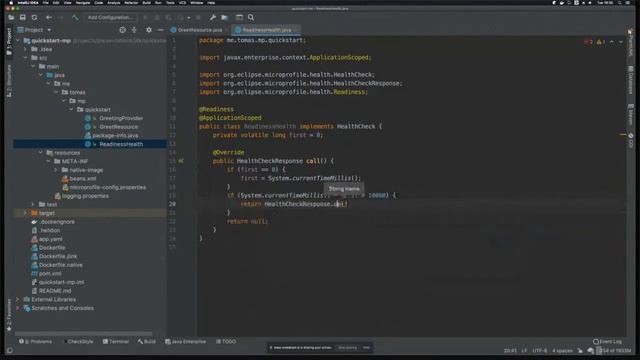
Task: Expand the .idea folder
Action: [x=25, y=49]
